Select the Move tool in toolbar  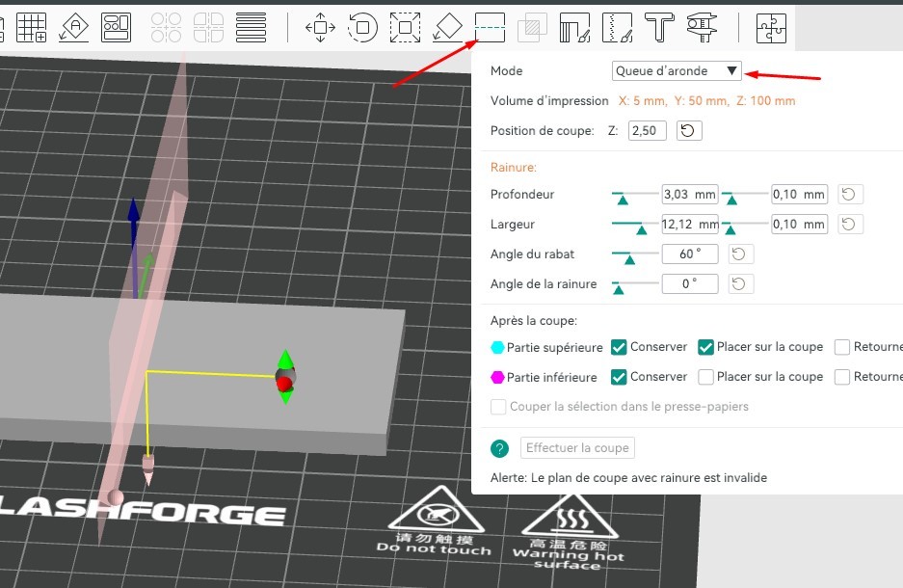[320, 27]
